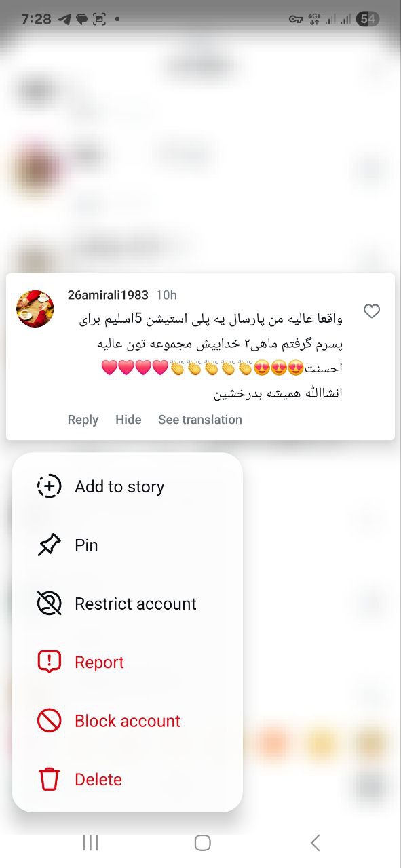Tap the red trash can Delete icon
The height and width of the screenshot is (868, 401).
point(49,780)
